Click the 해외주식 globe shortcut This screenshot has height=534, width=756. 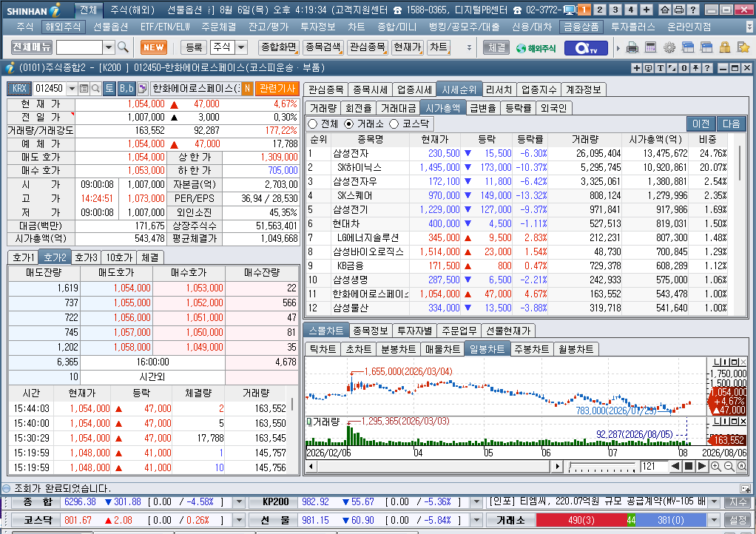[536, 48]
